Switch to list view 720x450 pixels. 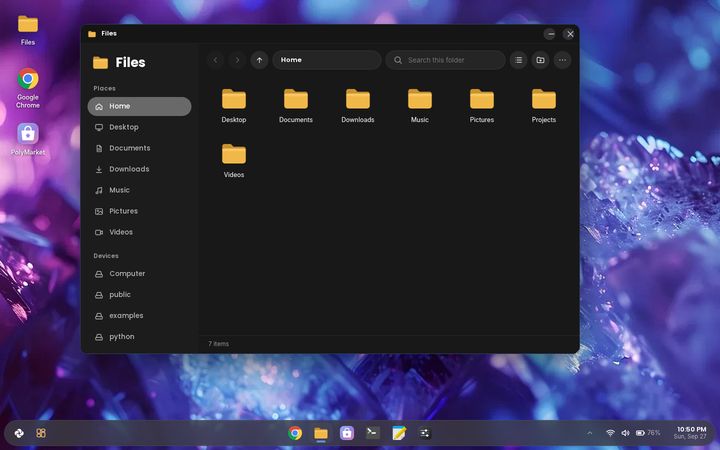(x=518, y=60)
